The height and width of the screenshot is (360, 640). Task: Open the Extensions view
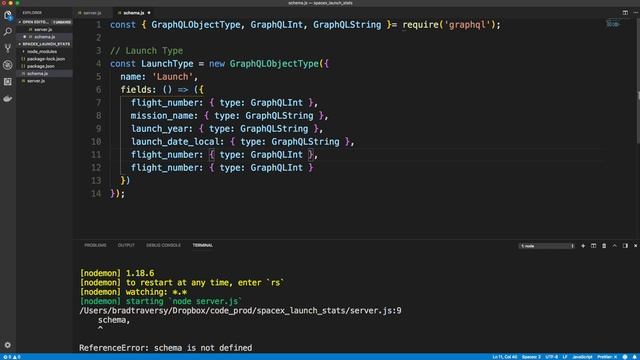pyautogui.click(x=8, y=82)
